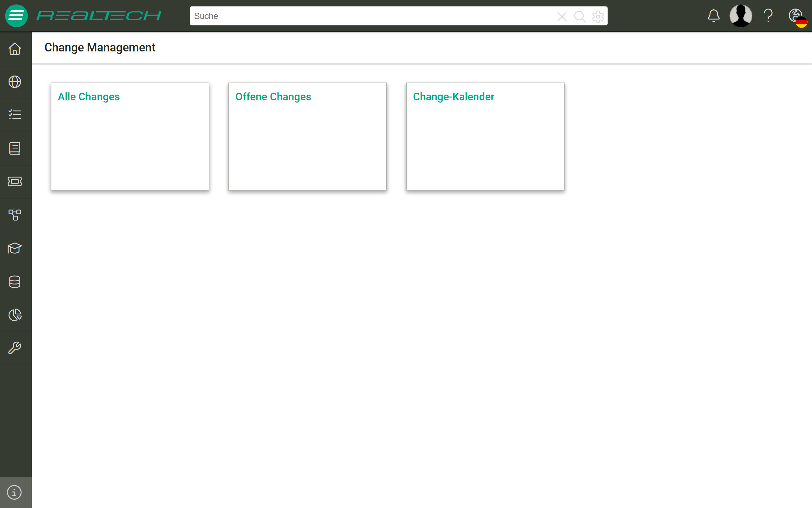Open the user profile avatar
The width and height of the screenshot is (812, 508).
pyautogui.click(x=741, y=16)
